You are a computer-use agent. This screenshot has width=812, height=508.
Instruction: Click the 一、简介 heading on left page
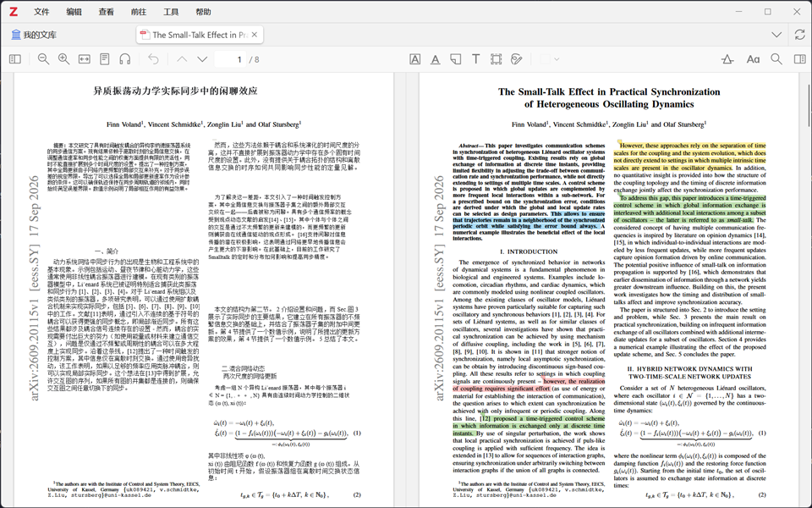107,251
